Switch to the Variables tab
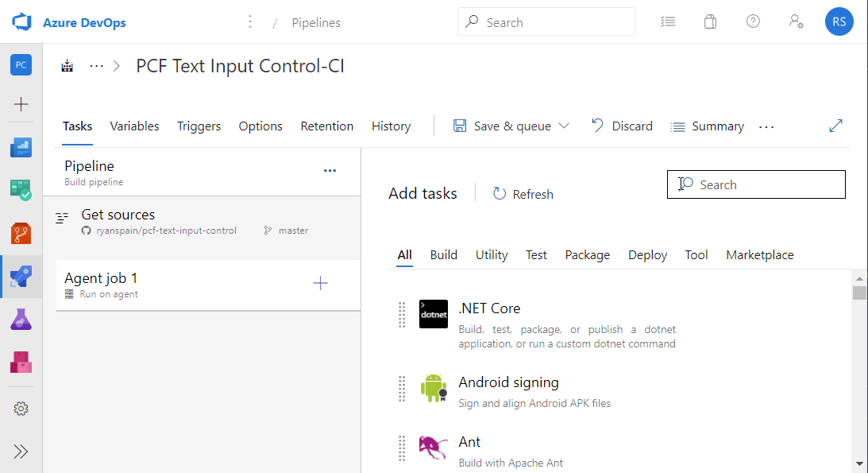The width and height of the screenshot is (868, 473). point(134,126)
